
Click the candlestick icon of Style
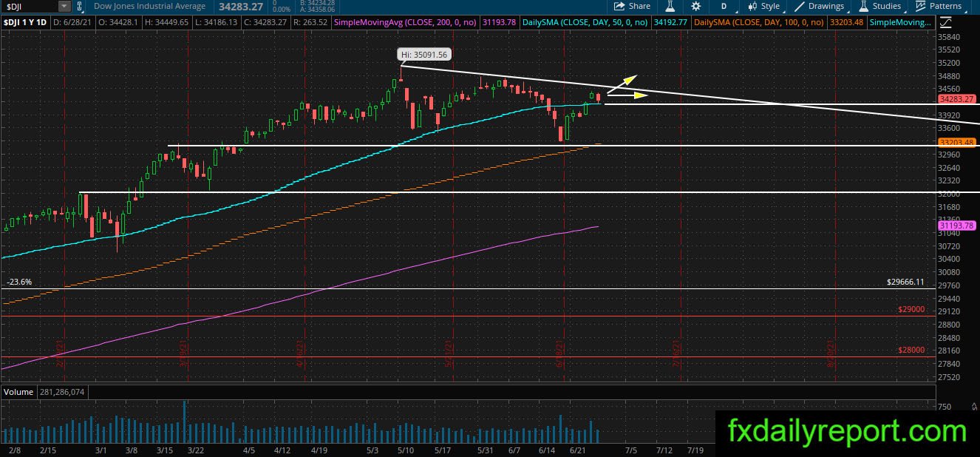752,6
